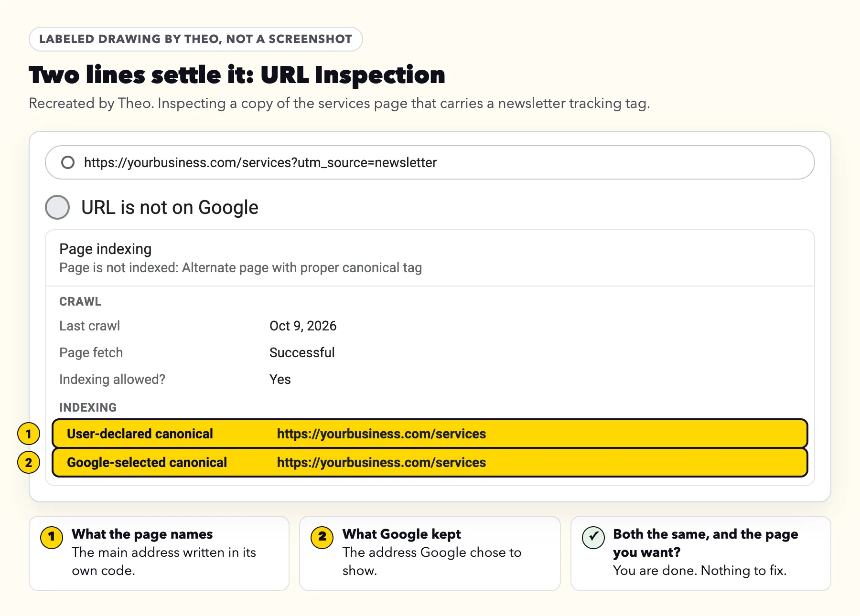Click the search icon in the URL bar

[68, 162]
